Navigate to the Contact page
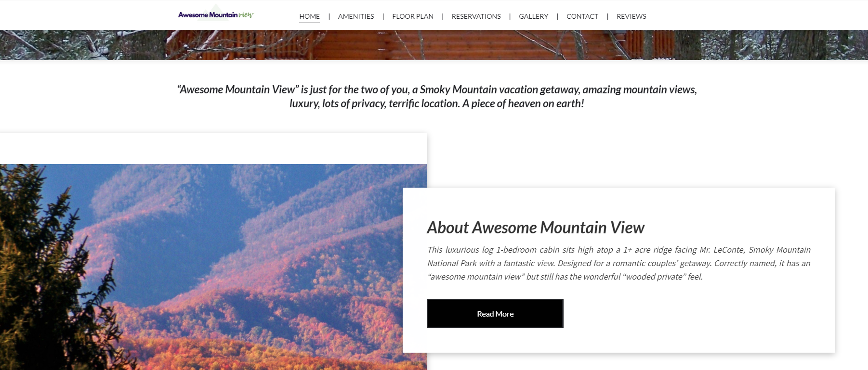868x370 pixels. point(582,16)
